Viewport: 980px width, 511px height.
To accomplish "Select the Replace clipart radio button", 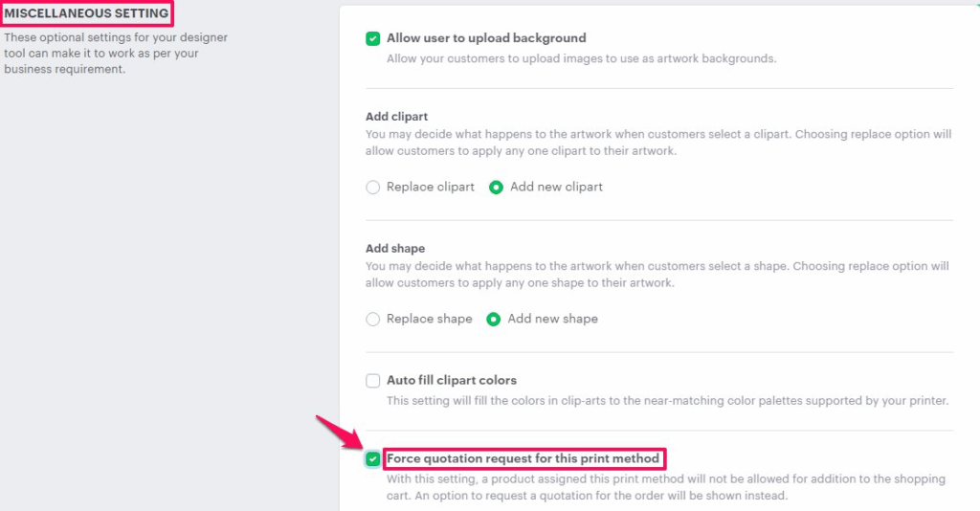I will point(372,188).
